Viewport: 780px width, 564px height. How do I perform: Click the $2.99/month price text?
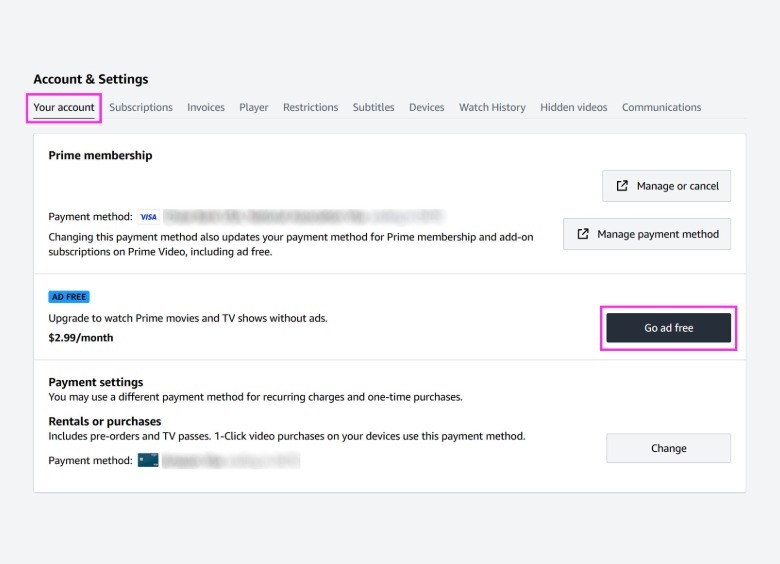click(81, 338)
